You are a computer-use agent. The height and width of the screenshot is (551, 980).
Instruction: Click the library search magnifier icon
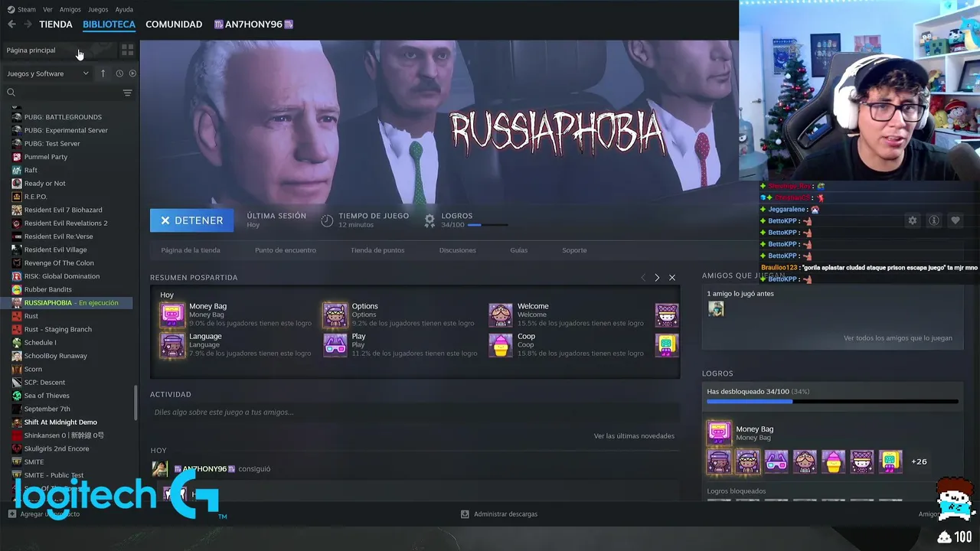tap(11, 93)
